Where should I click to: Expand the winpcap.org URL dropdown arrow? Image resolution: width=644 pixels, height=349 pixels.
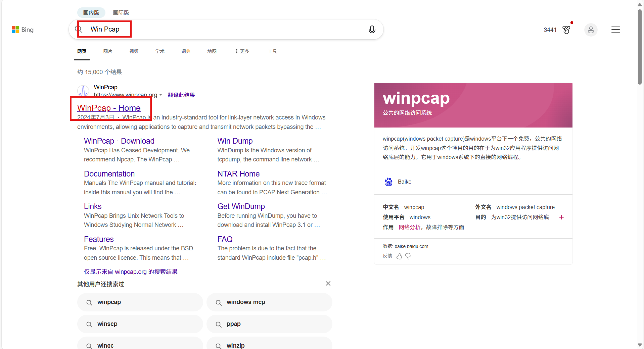(160, 95)
